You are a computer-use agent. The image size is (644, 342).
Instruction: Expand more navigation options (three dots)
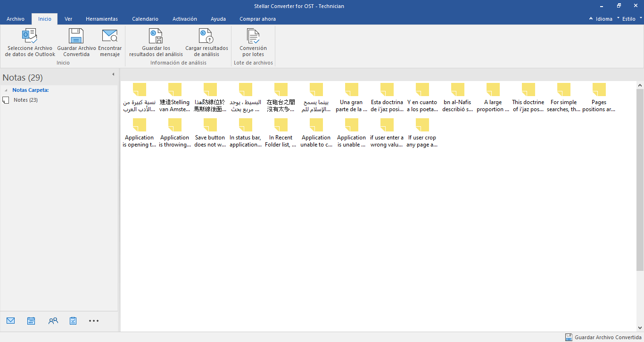point(94,321)
